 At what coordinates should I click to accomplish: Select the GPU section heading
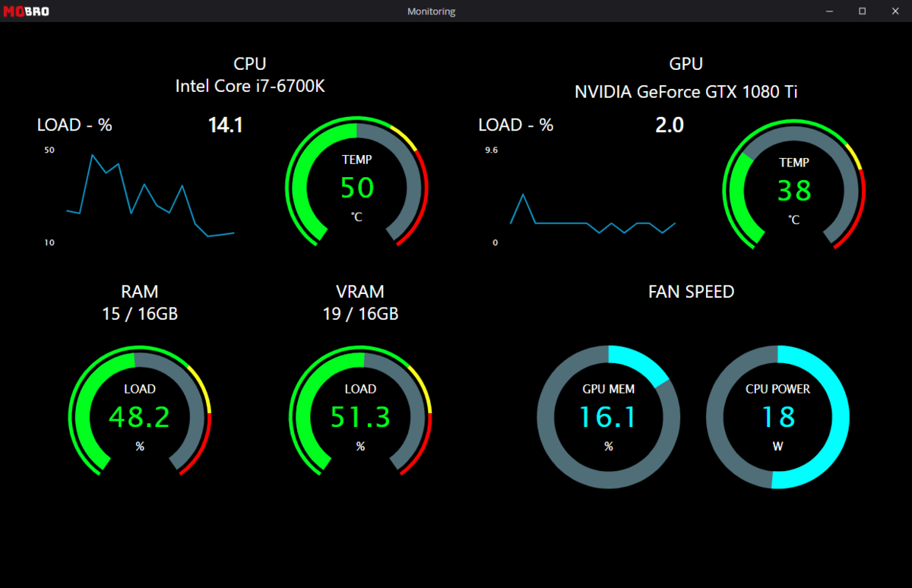686,64
